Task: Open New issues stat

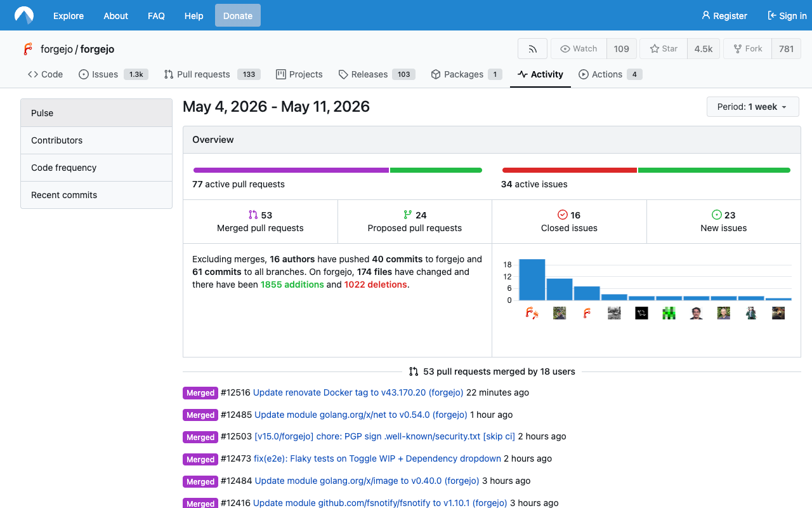Action: tap(724, 222)
